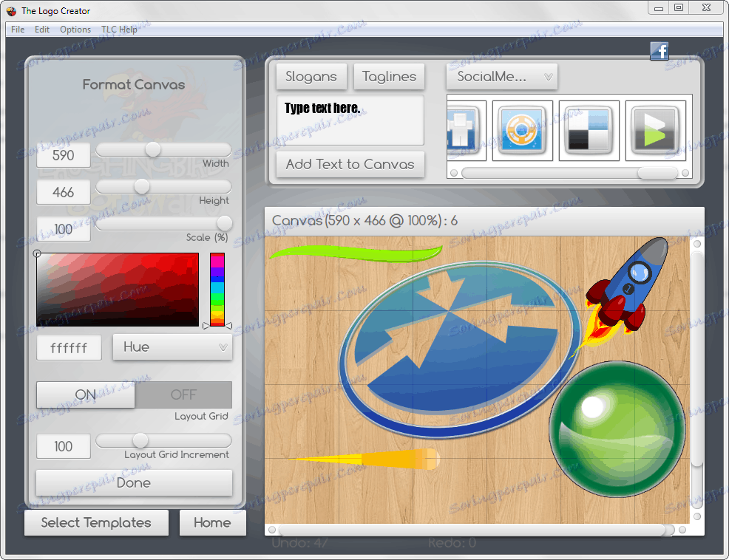Screen dimensions: 729x560
Task: Click the hue strip left arrow marker
Action: (x=206, y=327)
